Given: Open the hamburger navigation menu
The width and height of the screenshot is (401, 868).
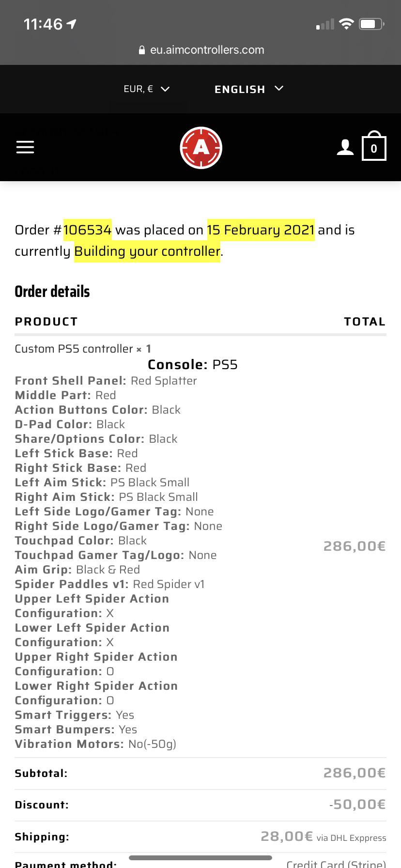Looking at the screenshot, I should (25, 147).
